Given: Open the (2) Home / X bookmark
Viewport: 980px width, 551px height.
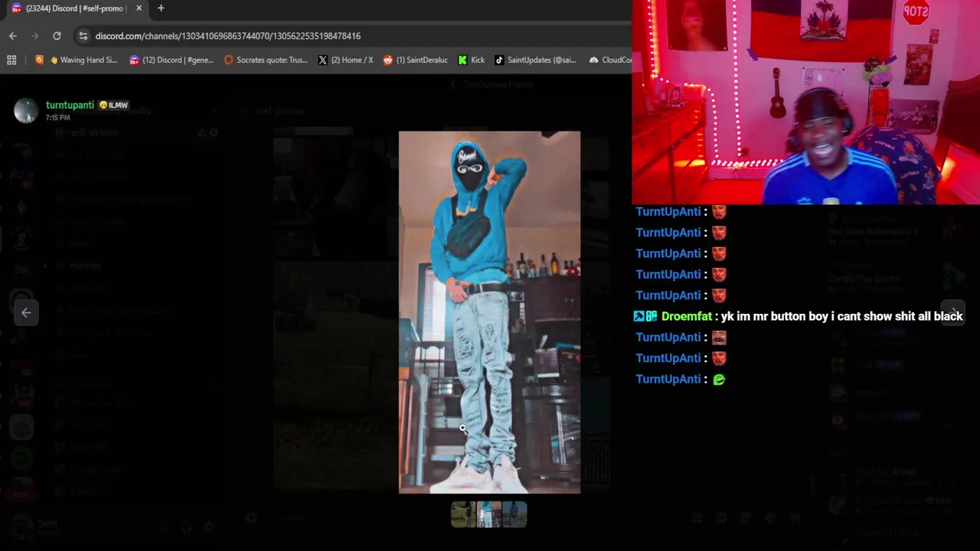Looking at the screenshot, I should coord(345,60).
